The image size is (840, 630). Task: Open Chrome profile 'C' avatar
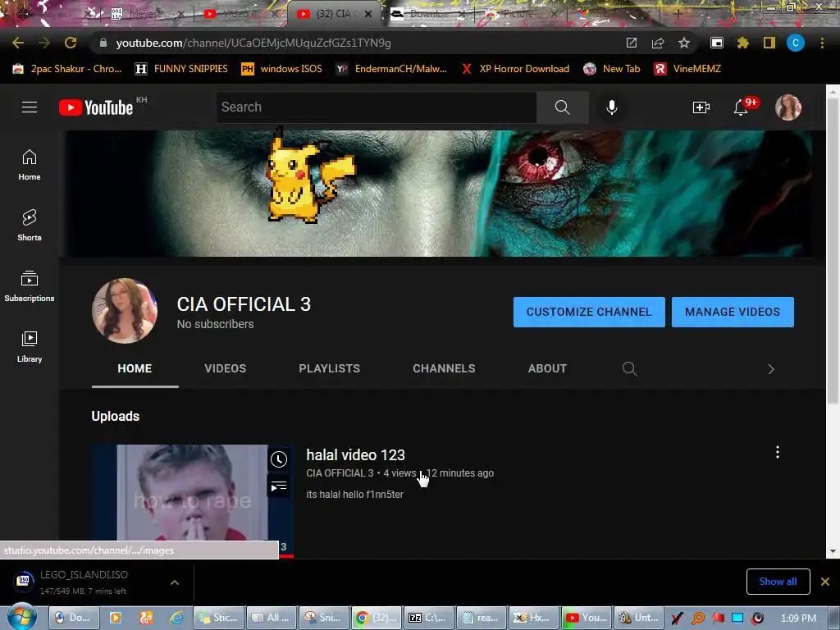click(796, 43)
